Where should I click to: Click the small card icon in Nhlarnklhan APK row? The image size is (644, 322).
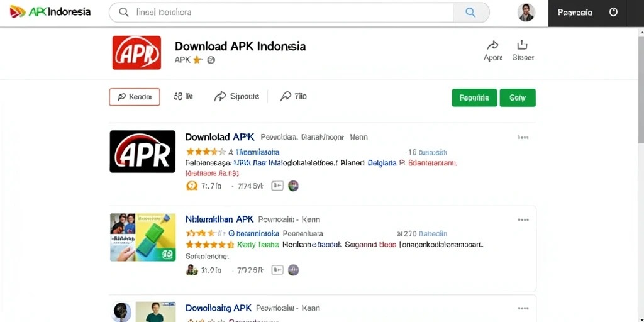277,270
